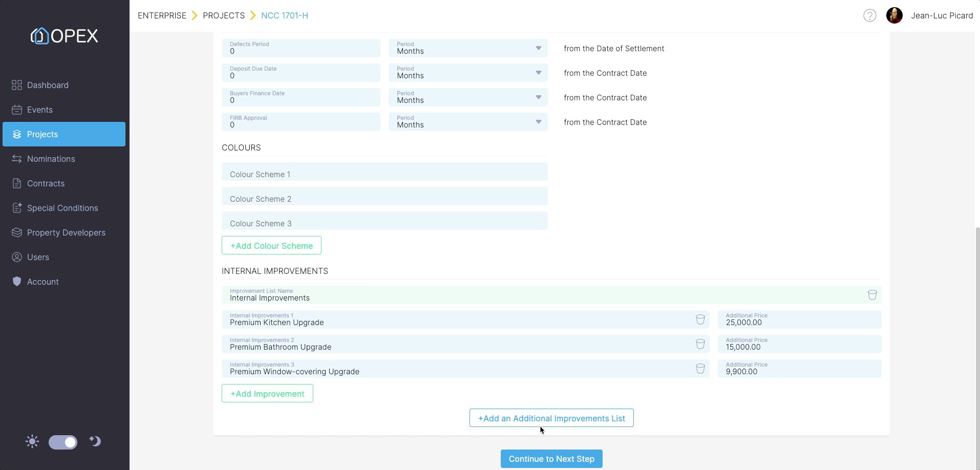Image resolution: width=980 pixels, height=470 pixels.
Task: Click PROJECTS breadcrumb link
Action: (x=224, y=15)
